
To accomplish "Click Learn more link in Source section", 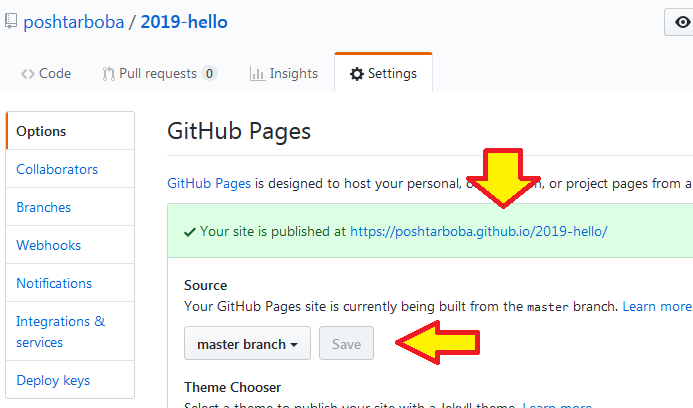I will tap(658, 306).
